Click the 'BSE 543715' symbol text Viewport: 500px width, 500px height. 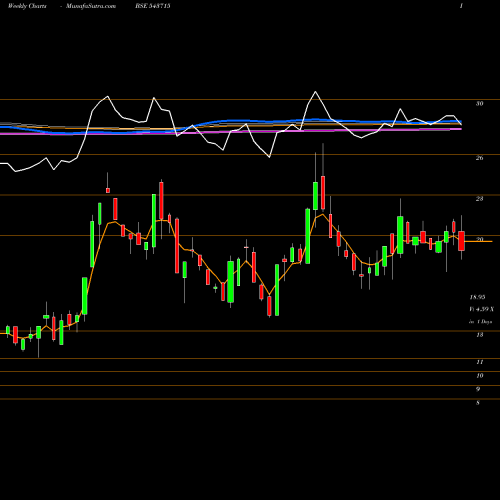coord(153,6)
